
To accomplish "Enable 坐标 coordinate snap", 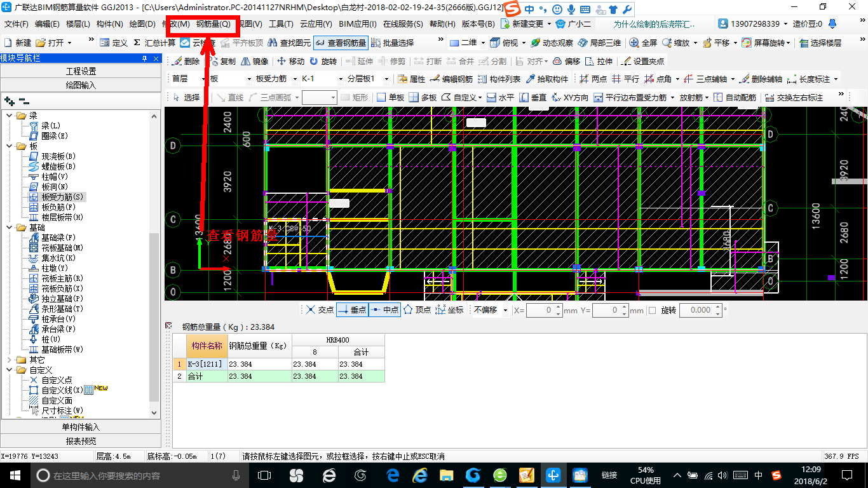I will 450,310.
